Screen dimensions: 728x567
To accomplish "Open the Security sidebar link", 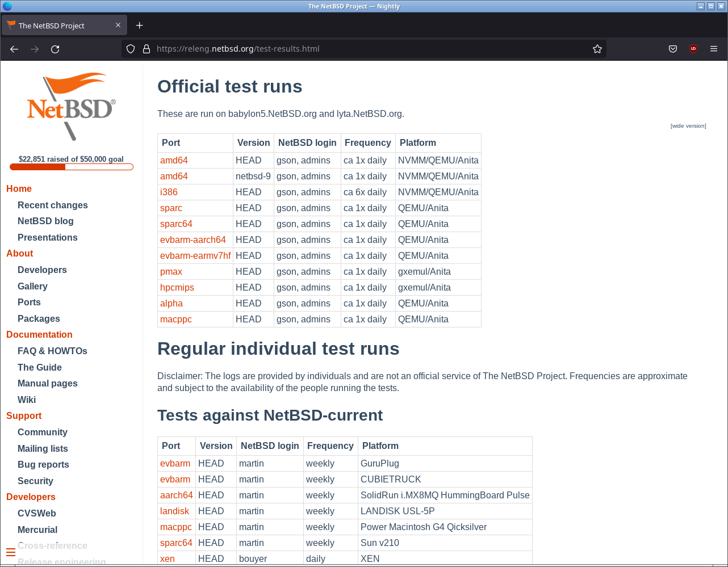I will point(35,481).
